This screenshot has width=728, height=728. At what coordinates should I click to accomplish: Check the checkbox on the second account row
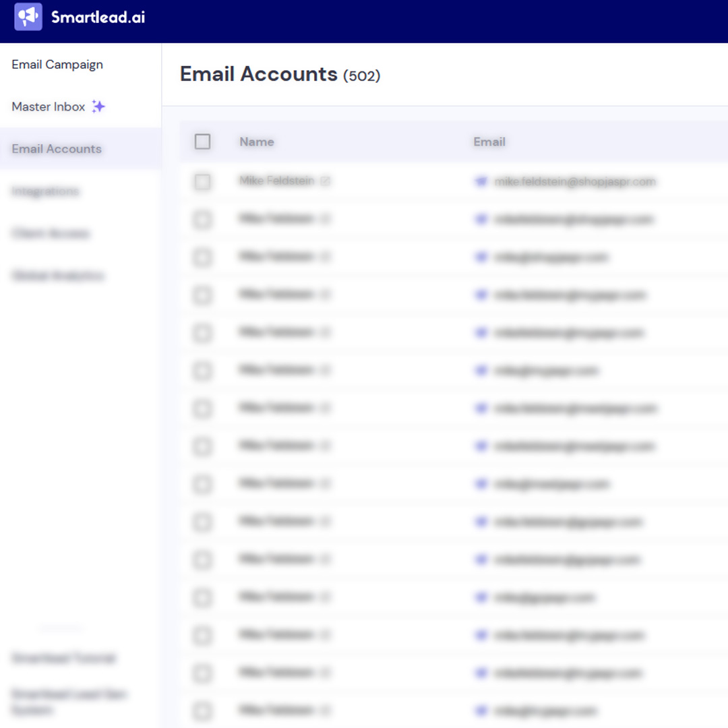pyautogui.click(x=202, y=219)
